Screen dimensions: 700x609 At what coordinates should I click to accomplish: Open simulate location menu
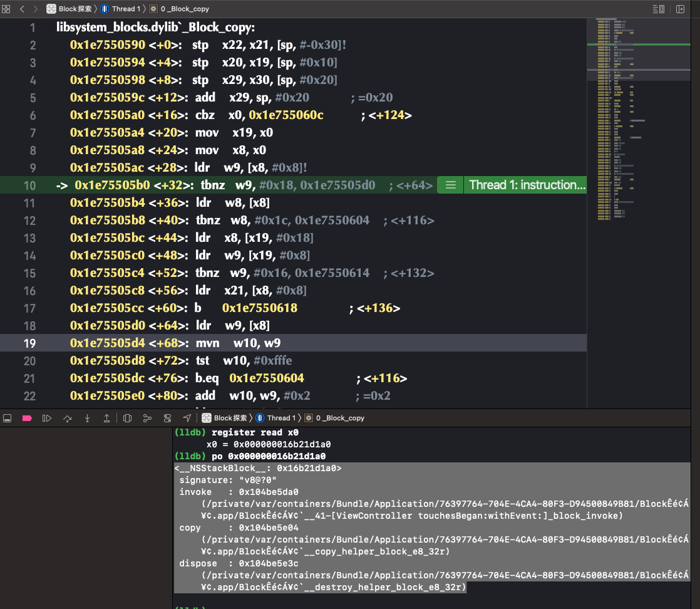(x=187, y=418)
